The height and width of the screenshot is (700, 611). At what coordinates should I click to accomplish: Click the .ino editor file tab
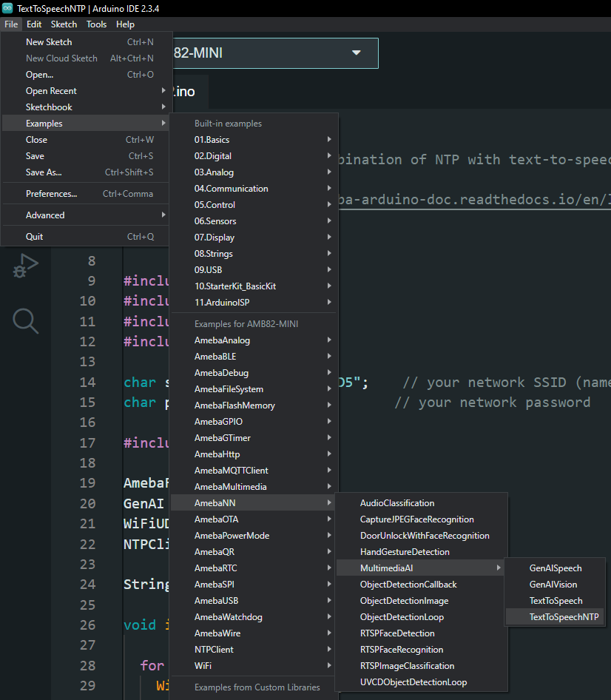185,92
